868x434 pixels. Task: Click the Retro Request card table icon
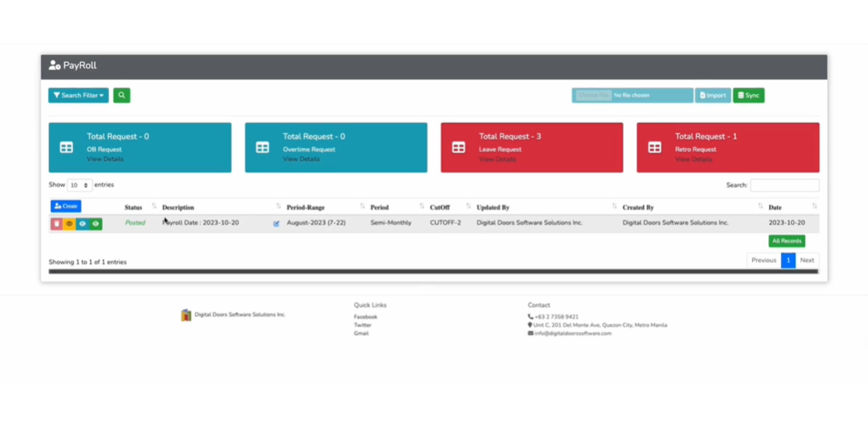[x=655, y=148]
